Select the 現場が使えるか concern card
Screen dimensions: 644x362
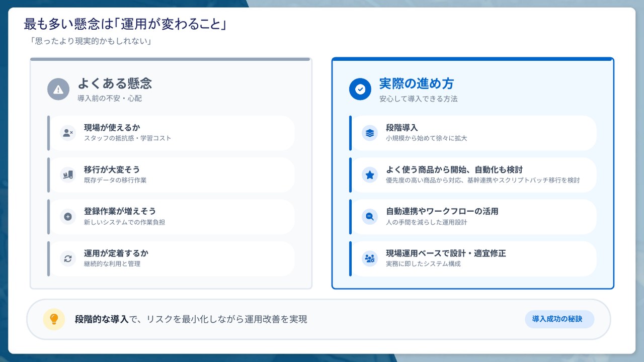coord(171,133)
